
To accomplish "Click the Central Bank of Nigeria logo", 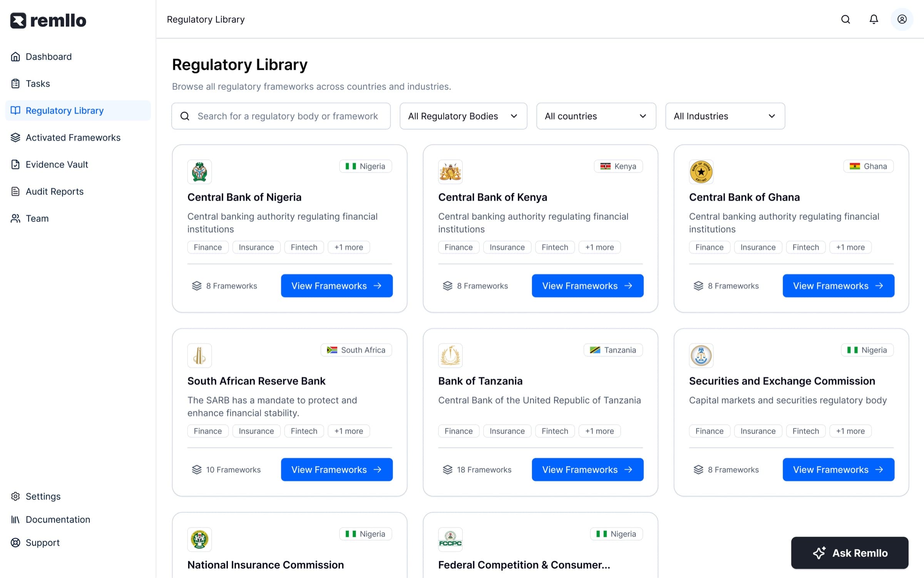I will tap(199, 172).
